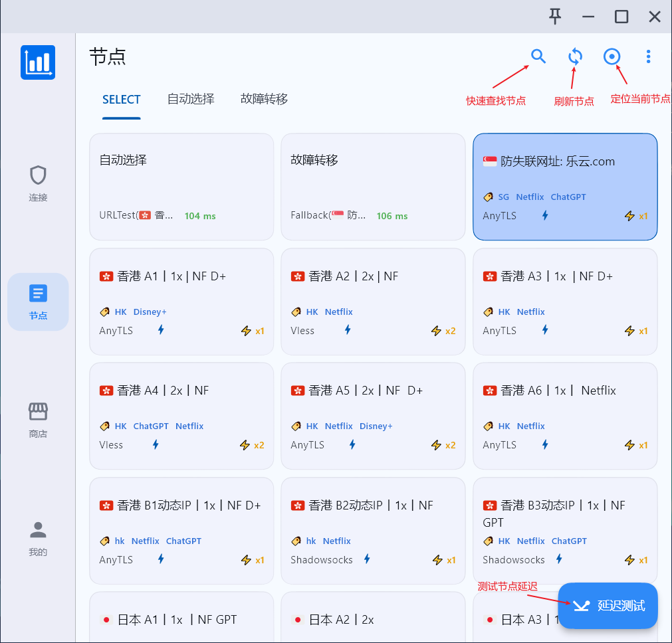Click the 106 ms latency value
The width and height of the screenshot is (672, 643).
coord(392,216)
